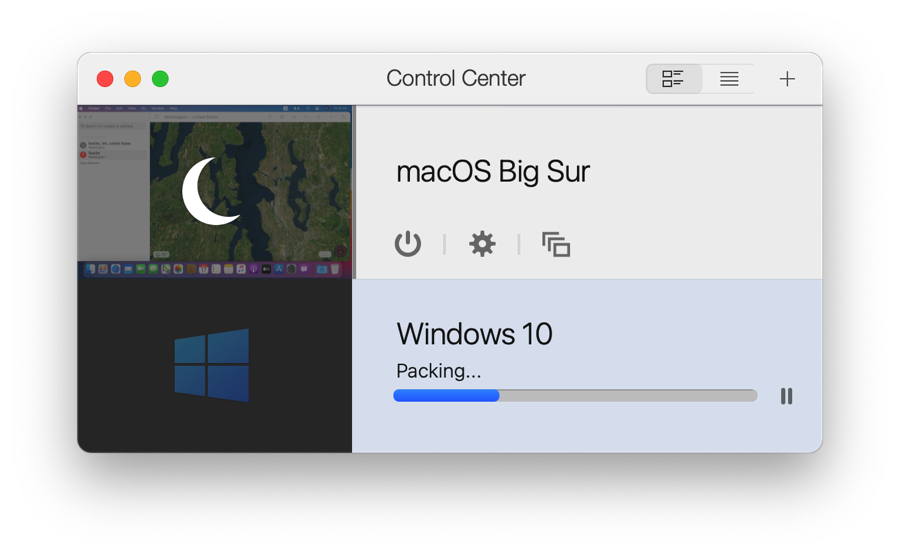Viewport: 900px width, 555px height.
Task: Click the windows view-mode icon for macOS Big Sur
Action: pyautogui.click(x=556, y=244)
